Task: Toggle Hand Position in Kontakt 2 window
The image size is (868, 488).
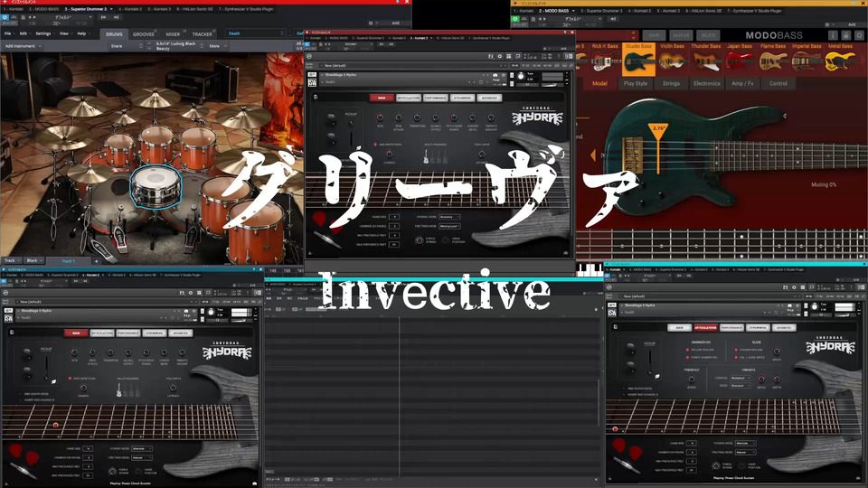Action: (139, 472)
